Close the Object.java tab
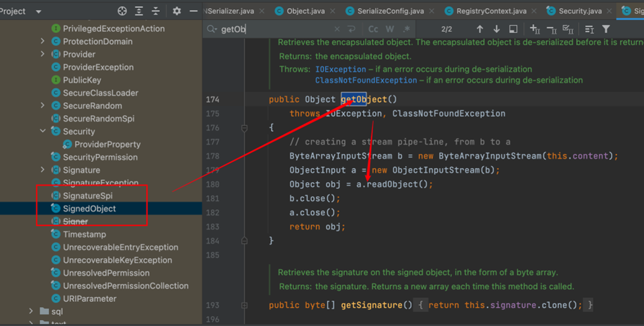 tap(333, 11)
